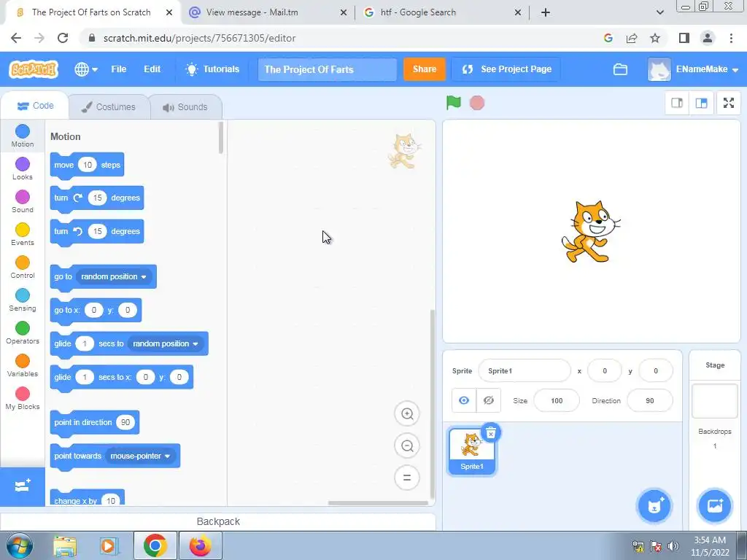Select the My Blocks category

click(23, 399)
